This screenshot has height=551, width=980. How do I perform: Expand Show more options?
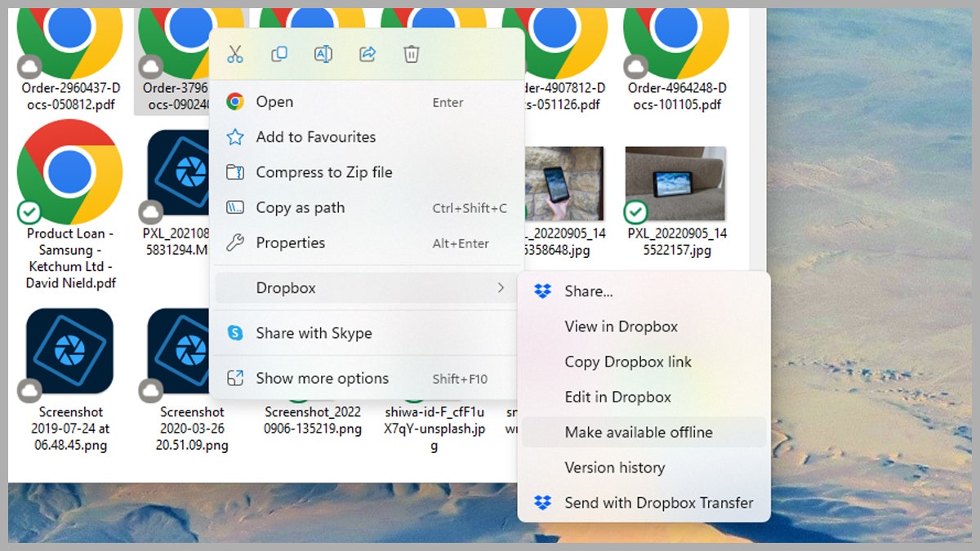click(322, 378)
